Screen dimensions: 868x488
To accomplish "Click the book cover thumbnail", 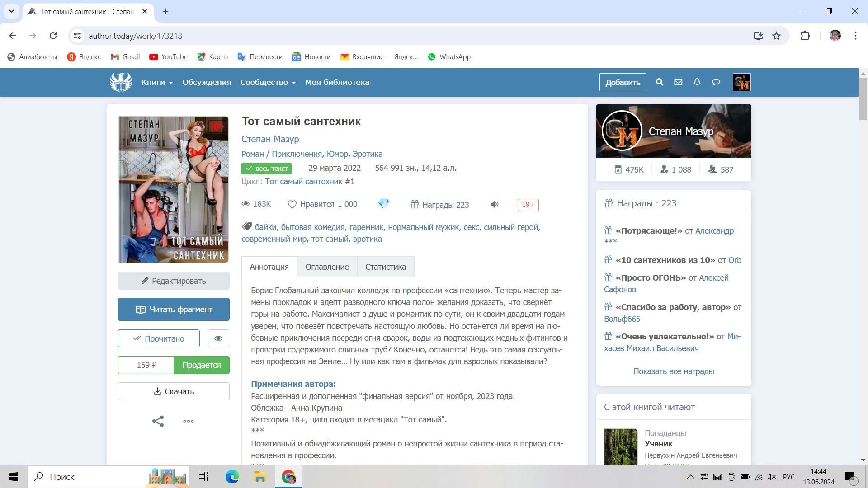I will pyautogui.click(x=174, y=189).
